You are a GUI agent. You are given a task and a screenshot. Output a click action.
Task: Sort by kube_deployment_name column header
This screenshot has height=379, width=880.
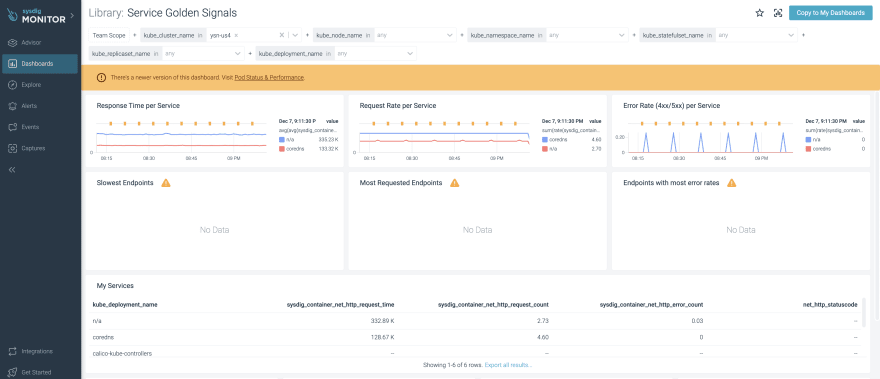pos(125,304)
